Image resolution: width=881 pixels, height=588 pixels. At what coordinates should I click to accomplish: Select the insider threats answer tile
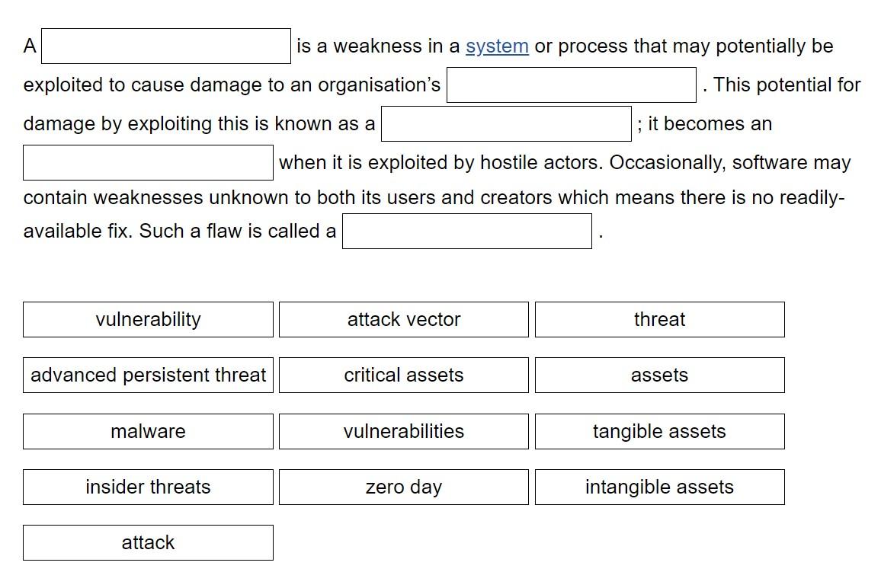[x=148, y=487]
